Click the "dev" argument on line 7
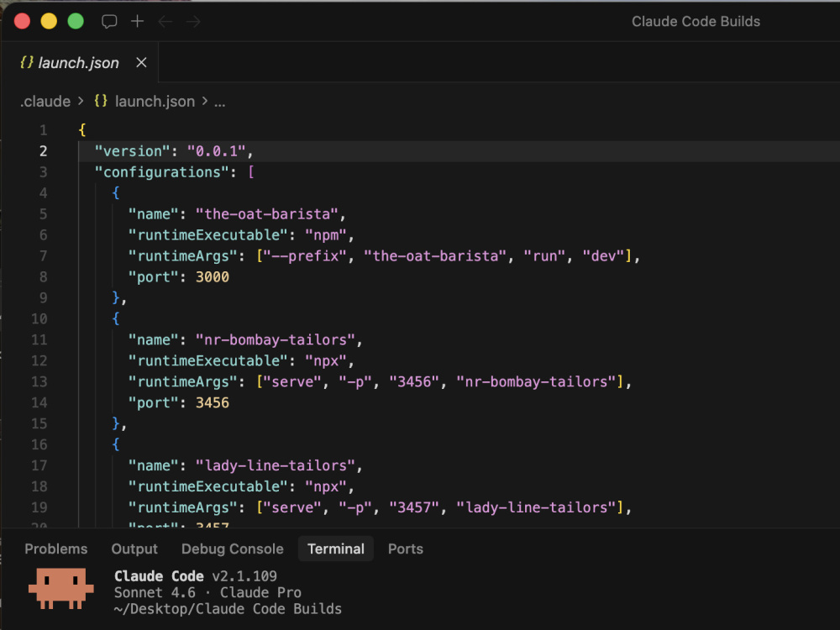Screen dimensions: 840x630 point(603,256)
